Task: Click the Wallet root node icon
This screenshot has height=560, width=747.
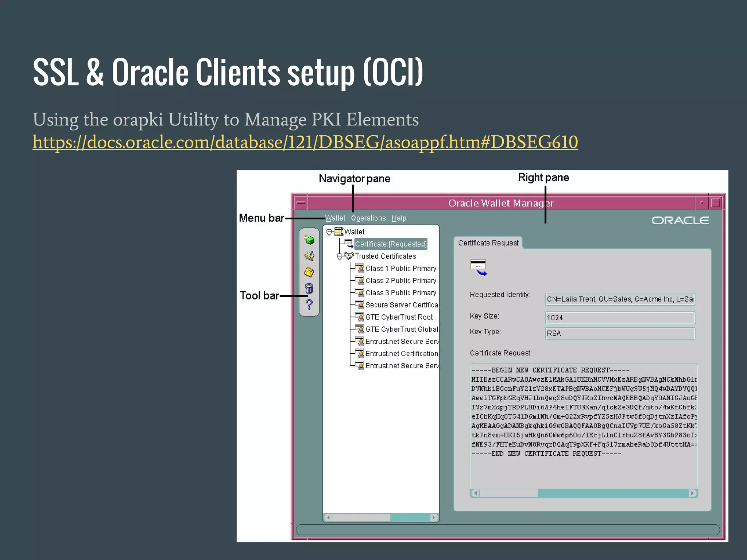Action: (339, 232)
